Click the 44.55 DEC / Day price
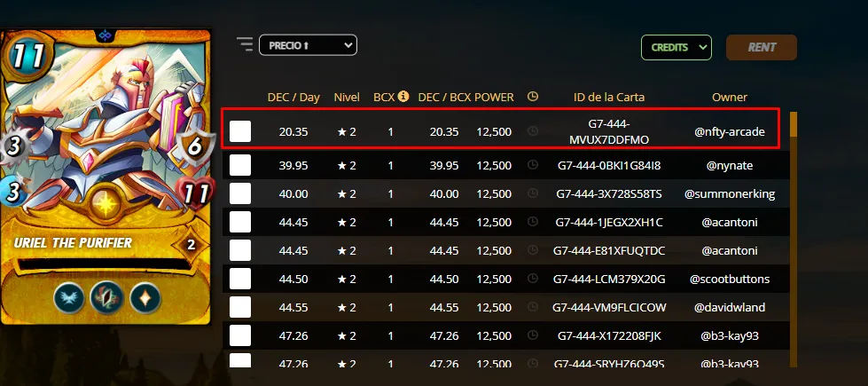 pyautogui.click(x=293, y=307)
